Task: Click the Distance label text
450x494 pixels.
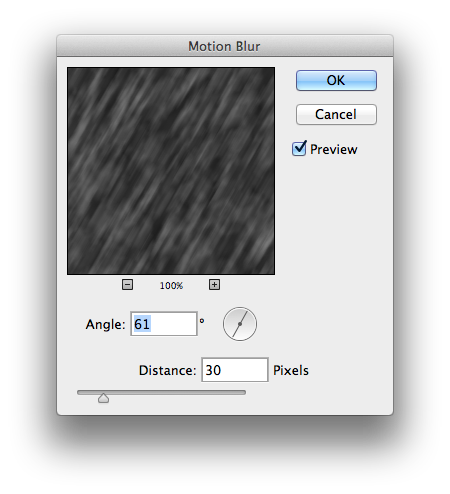Action: 168,370
